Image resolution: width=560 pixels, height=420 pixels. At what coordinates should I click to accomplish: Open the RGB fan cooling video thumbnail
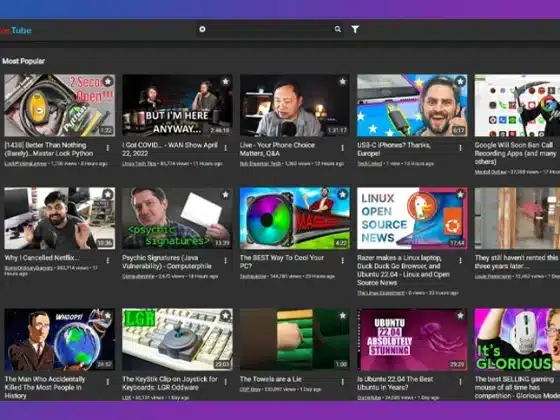[295, 218]
